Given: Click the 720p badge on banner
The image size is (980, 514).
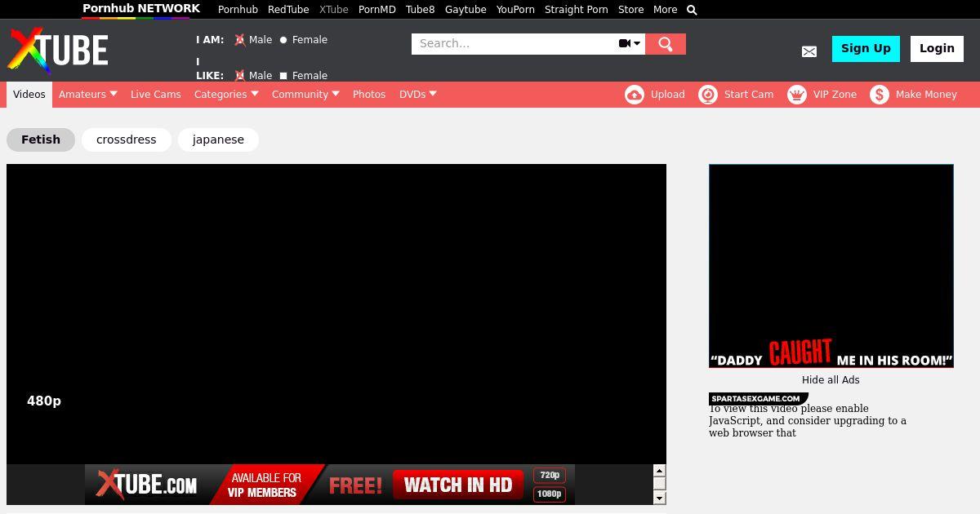Looking at the screenshot, I should (550, 475).
